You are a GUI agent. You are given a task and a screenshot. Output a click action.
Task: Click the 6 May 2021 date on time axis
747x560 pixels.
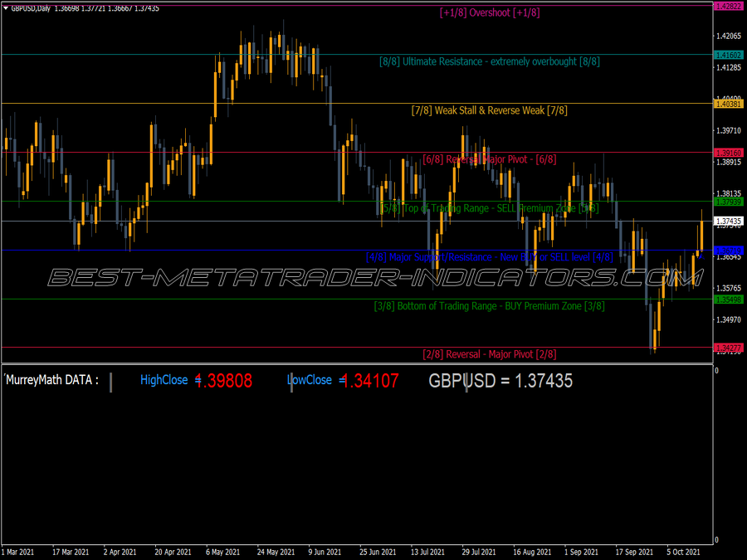click(223, 553)
